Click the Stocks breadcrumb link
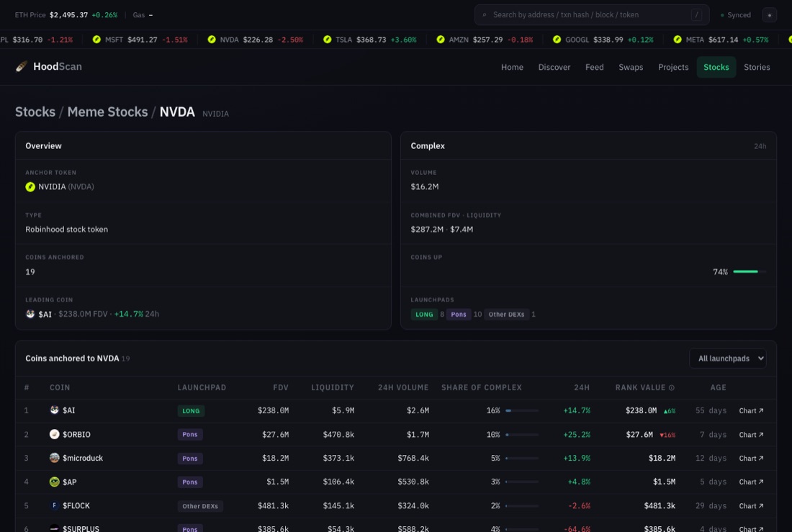 click(x=35, y=112)
